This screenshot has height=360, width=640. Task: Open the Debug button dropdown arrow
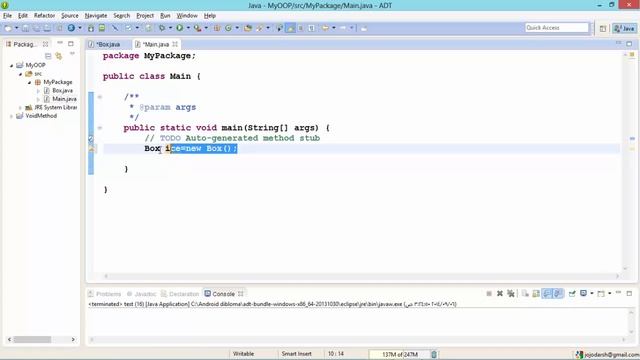[x=170, y=28]
